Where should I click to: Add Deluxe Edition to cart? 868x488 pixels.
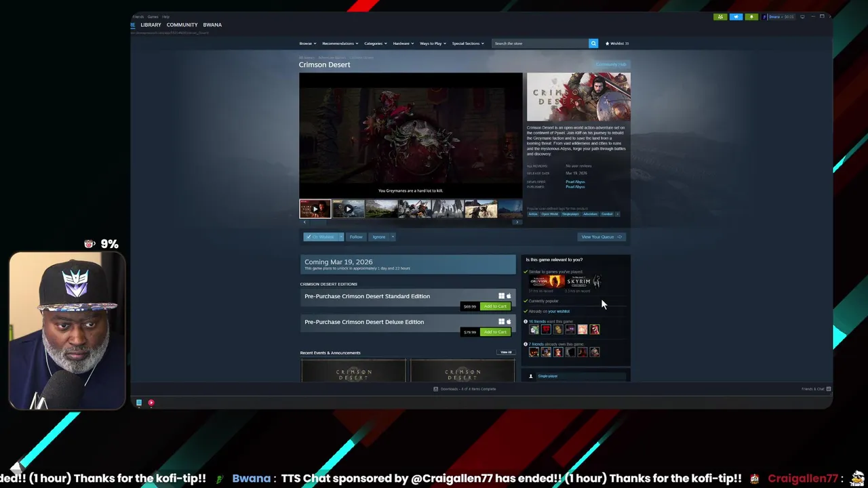click(495, 332)
